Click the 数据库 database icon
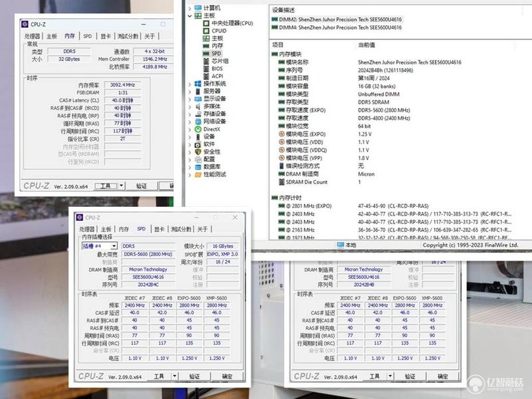This screenshot has height=399, width=532. click(x=198, y=167)
